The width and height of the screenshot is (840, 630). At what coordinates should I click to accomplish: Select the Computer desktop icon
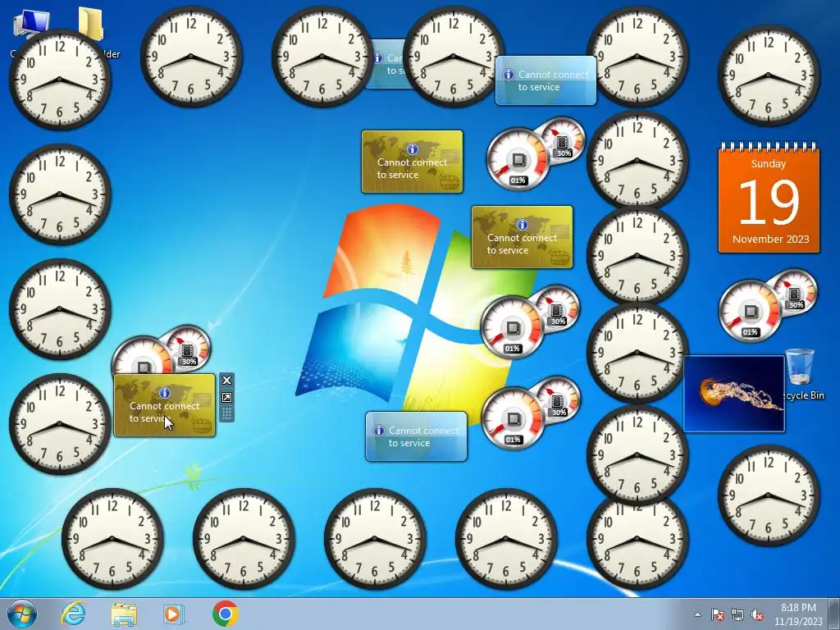pyautogui.click(x=30, y=24)
